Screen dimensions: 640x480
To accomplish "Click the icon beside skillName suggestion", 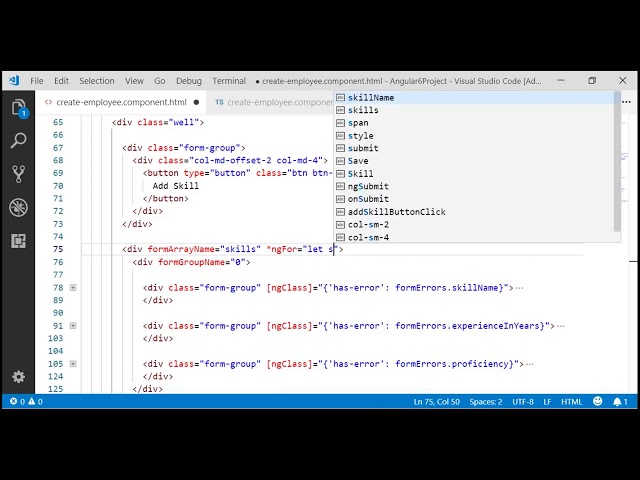I will click(x=340, y=98).
